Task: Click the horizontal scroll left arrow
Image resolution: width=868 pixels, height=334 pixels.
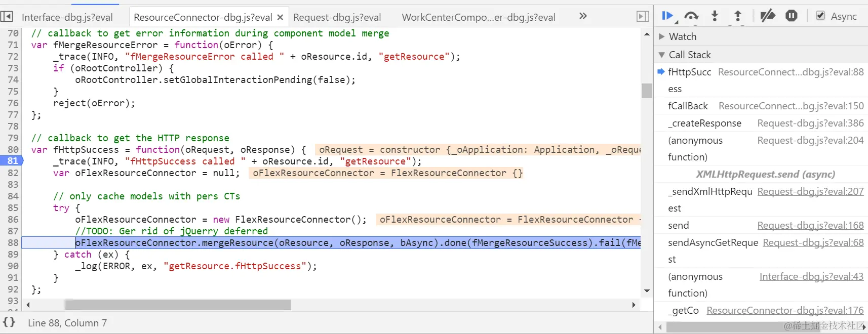Action: click(28, 305)
